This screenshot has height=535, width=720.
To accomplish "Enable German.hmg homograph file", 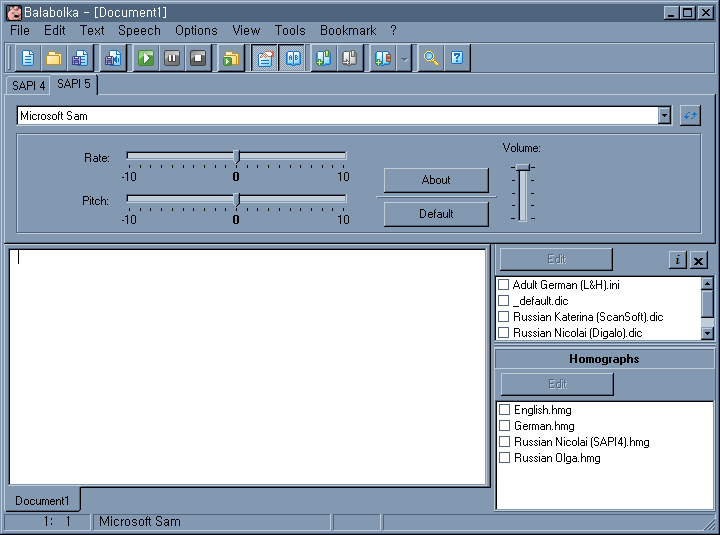I will (505, 426).
